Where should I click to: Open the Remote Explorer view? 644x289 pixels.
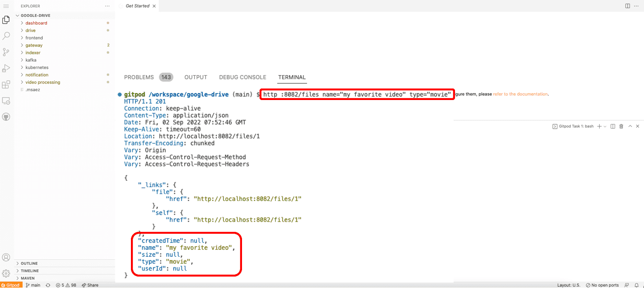coord(6,100)
